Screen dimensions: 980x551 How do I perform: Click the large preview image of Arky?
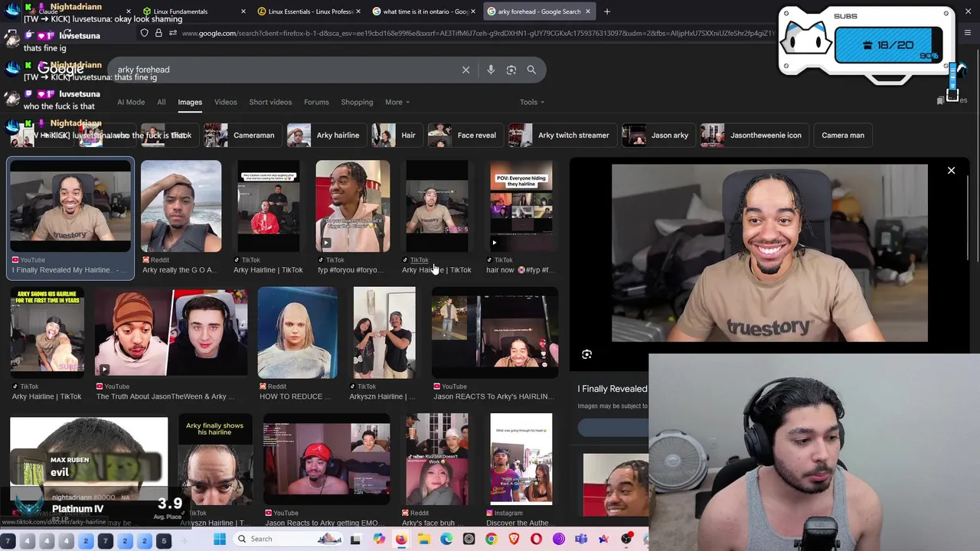tap(769, 253)
